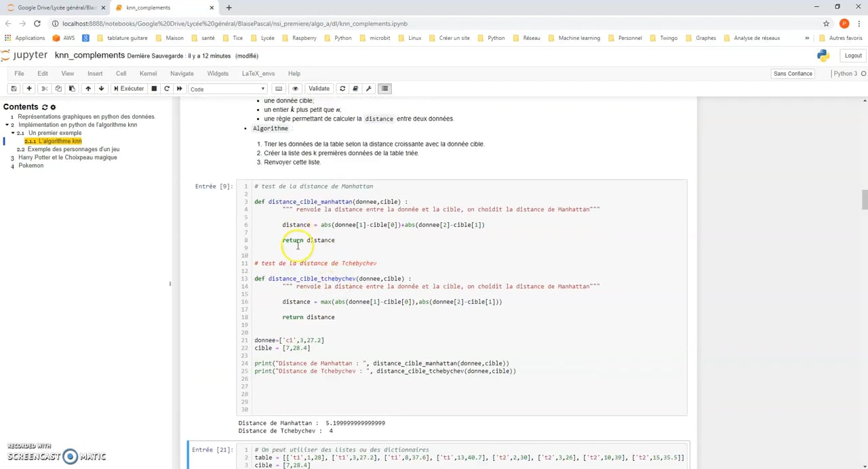Restart kernel and run all cells

point(180,89)
